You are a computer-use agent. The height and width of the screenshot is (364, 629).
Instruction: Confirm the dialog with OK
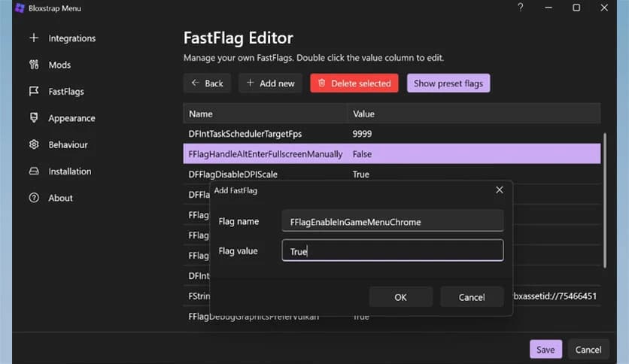tap(400, 297)
